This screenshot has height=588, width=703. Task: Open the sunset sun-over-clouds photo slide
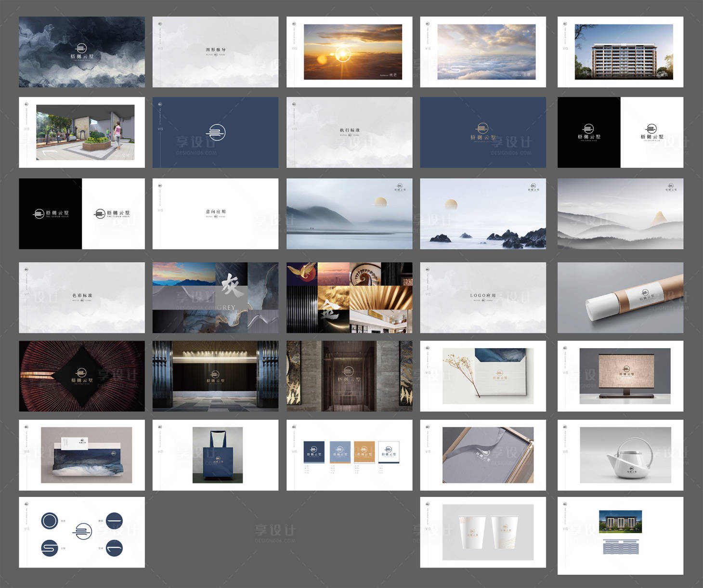(x=349, y=52)
